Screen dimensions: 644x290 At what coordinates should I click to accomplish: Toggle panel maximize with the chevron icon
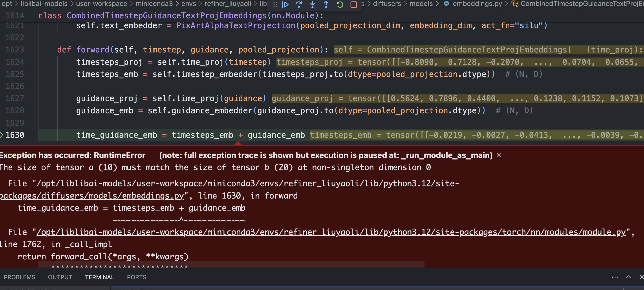[628, 277]
